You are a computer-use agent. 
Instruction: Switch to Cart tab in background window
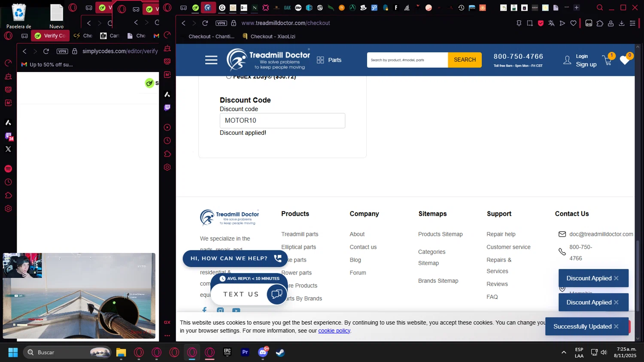pyautogui.click(x=109, y=36)
